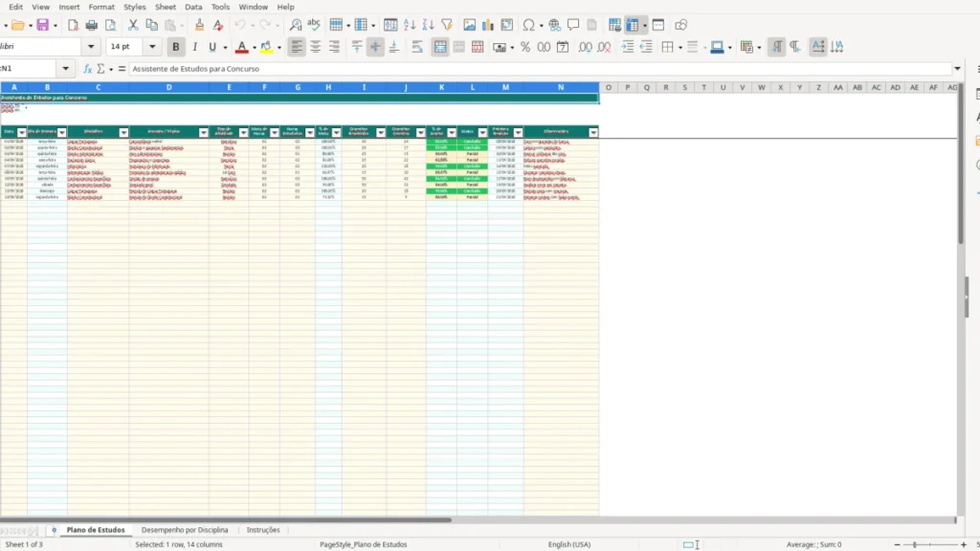The width and height of the screenshot is (980, 551).
Task: Run the spelling check
Action: point(314,25)
